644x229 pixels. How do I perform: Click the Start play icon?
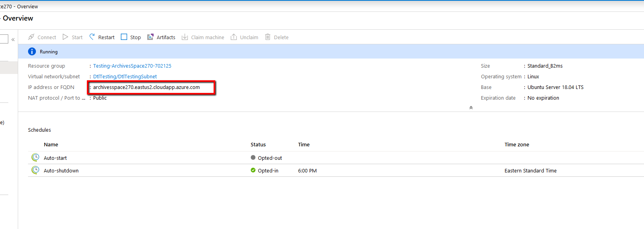click(x=66, y=37)
